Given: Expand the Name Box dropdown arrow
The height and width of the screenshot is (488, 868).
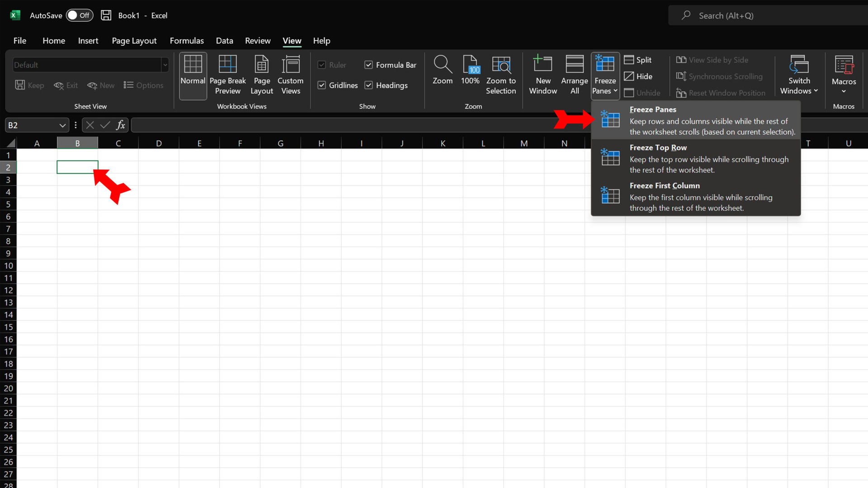Looking at the screenshot, I should pyautogui.click(x=62, y=125).
